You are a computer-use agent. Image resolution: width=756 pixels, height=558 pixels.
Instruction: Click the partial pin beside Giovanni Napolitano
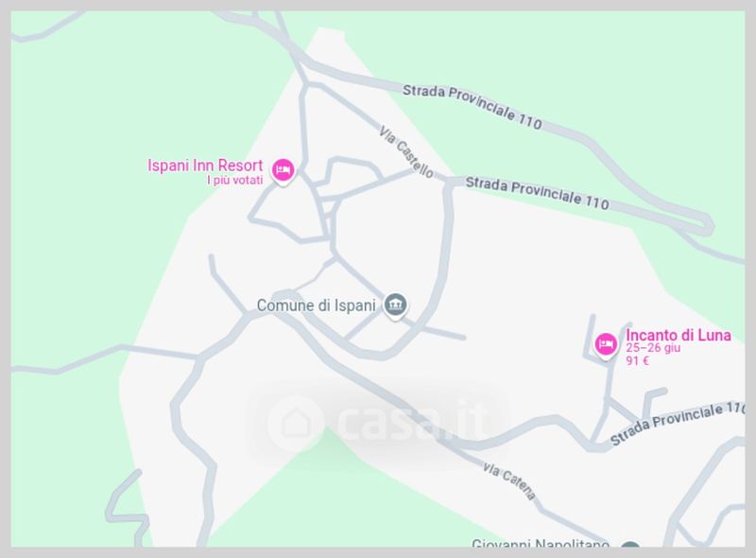click(x=630, y=546)
